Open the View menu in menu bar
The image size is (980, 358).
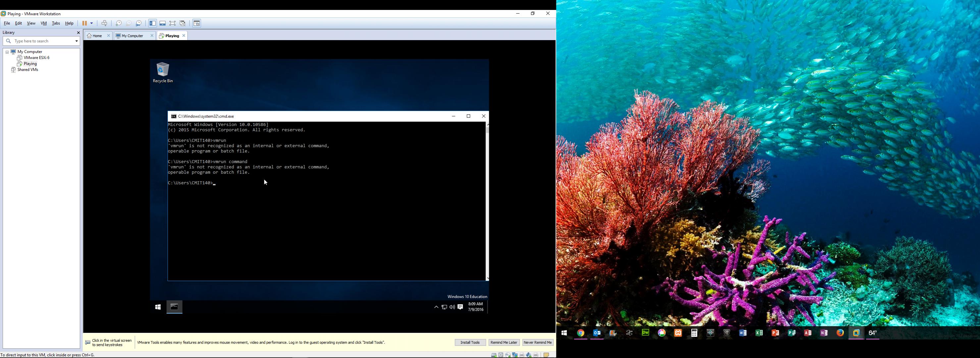click(x=30, y=23)
